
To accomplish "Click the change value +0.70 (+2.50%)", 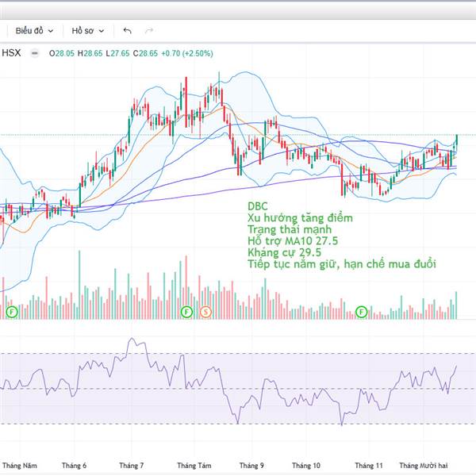I will (x=187, y=53).
